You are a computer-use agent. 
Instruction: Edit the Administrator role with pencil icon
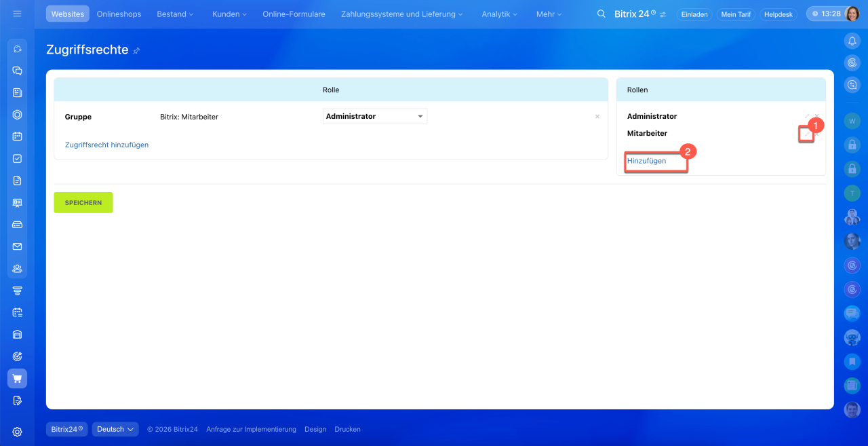(807, 117)
